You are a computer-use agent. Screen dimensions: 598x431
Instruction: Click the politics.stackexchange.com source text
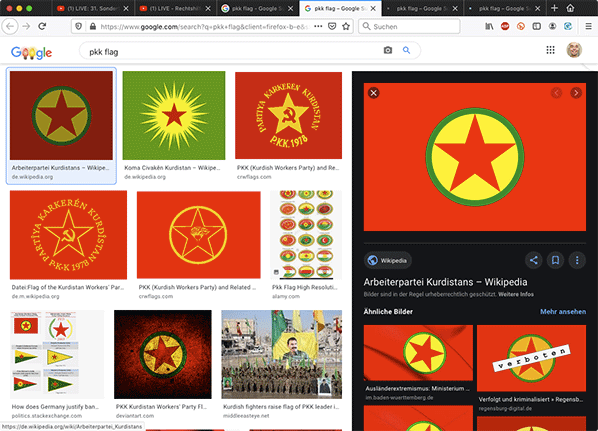tap(47, 416)
